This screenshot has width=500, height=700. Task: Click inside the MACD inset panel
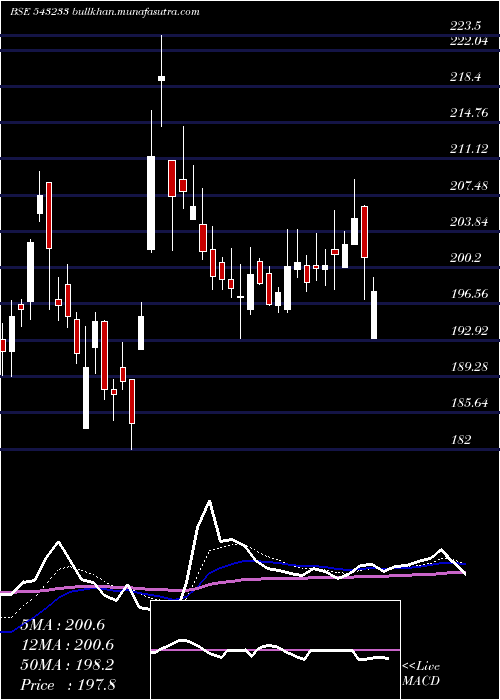[275, 650]
